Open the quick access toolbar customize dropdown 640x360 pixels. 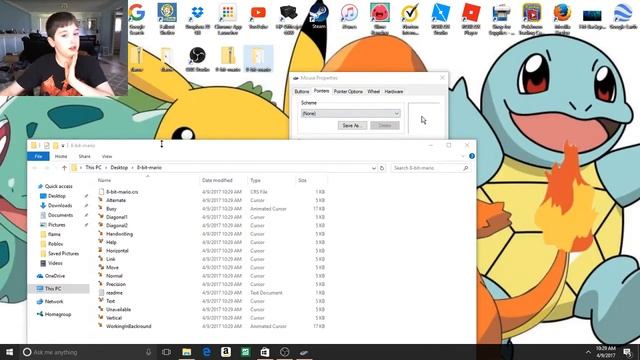click(x=63, y=146)
